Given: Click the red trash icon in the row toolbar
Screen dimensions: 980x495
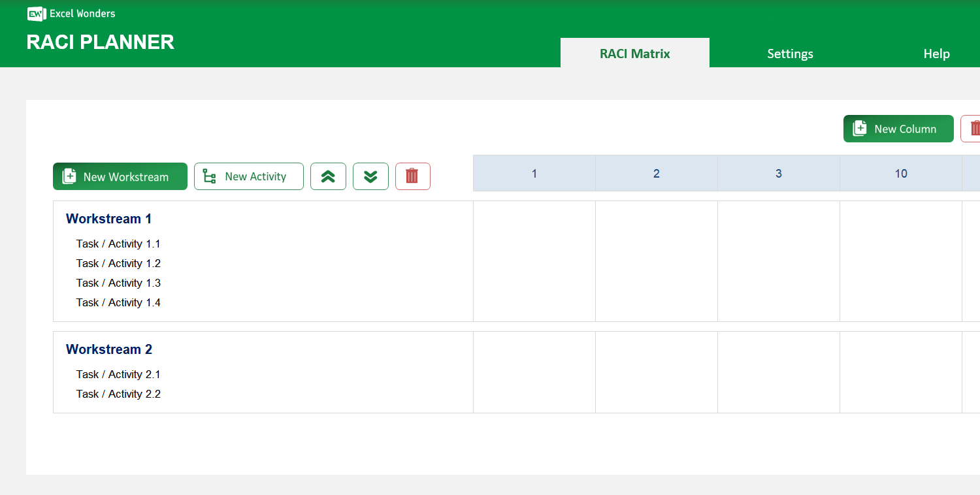Looking at the screenshot, I should click(x=412, y=176).
